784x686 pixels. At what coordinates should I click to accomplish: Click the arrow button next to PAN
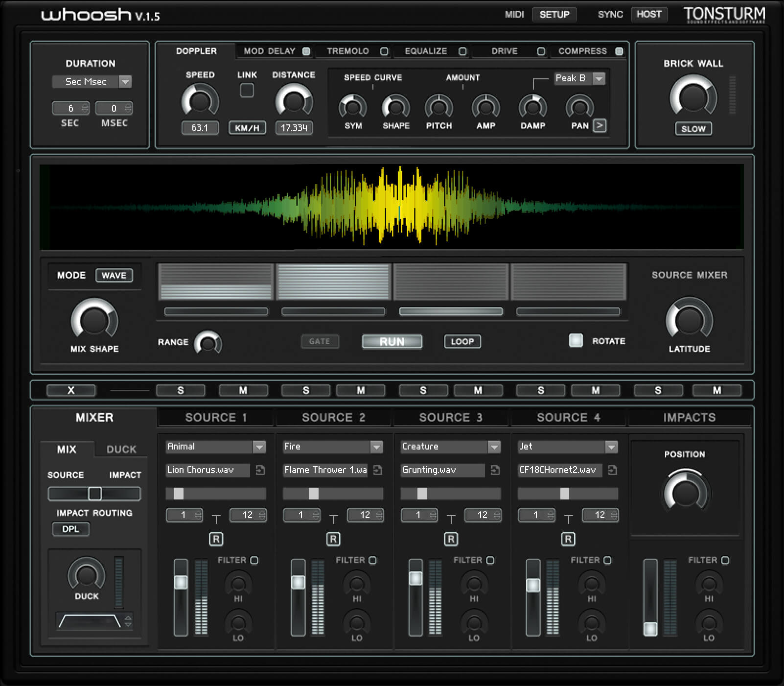600,126
